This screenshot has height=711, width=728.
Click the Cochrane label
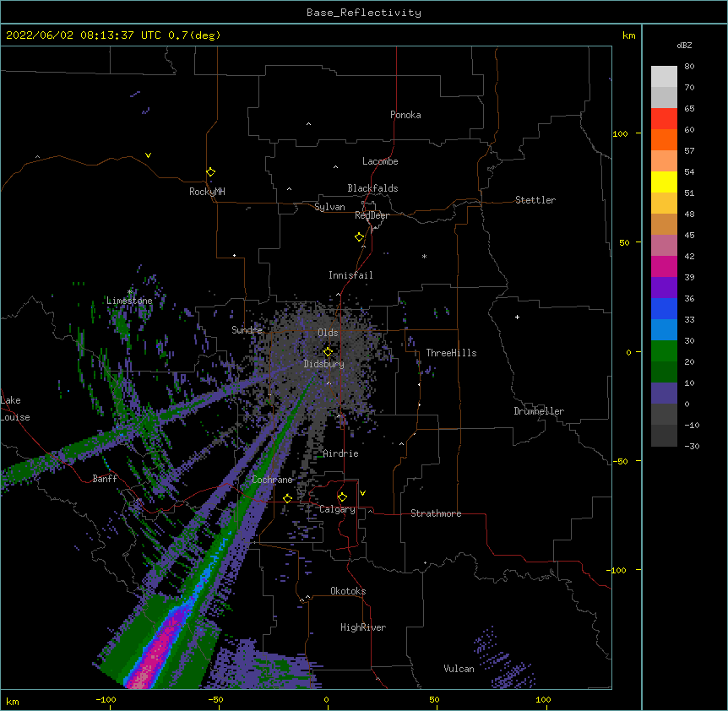coord(272,480)
